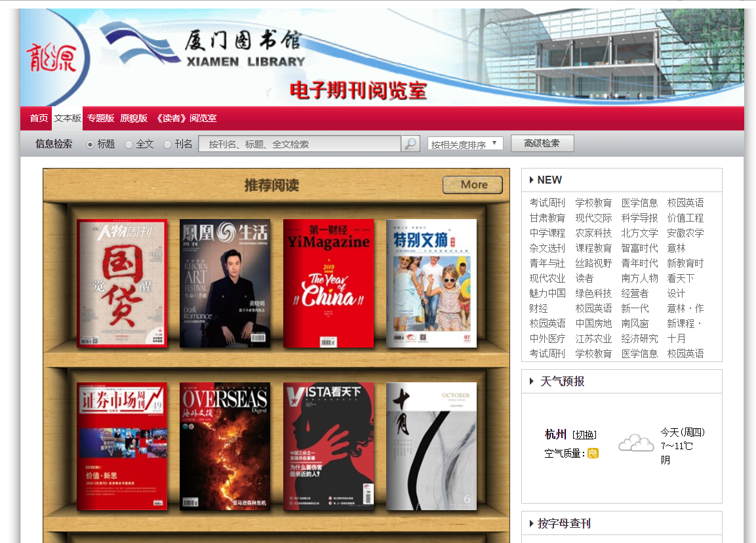Expand the 天气预报 section arrow

531,382
